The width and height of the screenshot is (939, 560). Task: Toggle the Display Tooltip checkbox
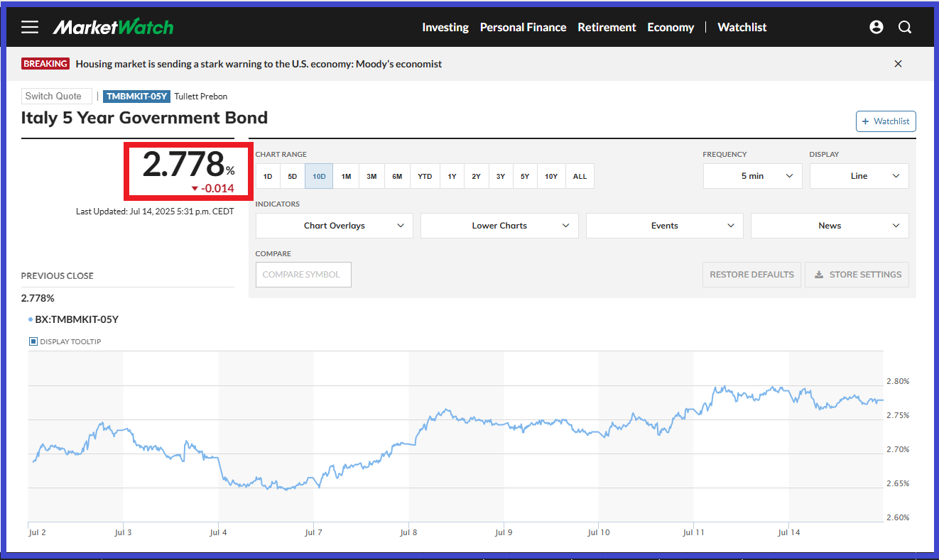click(33, 341)
